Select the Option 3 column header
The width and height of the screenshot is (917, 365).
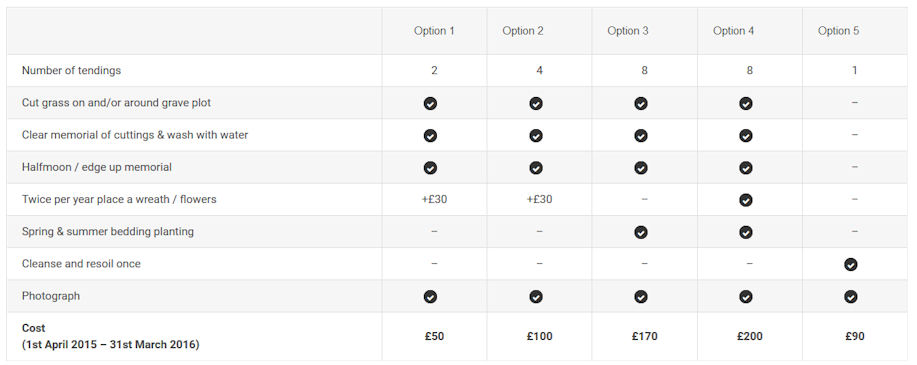(x=628, y=31)
